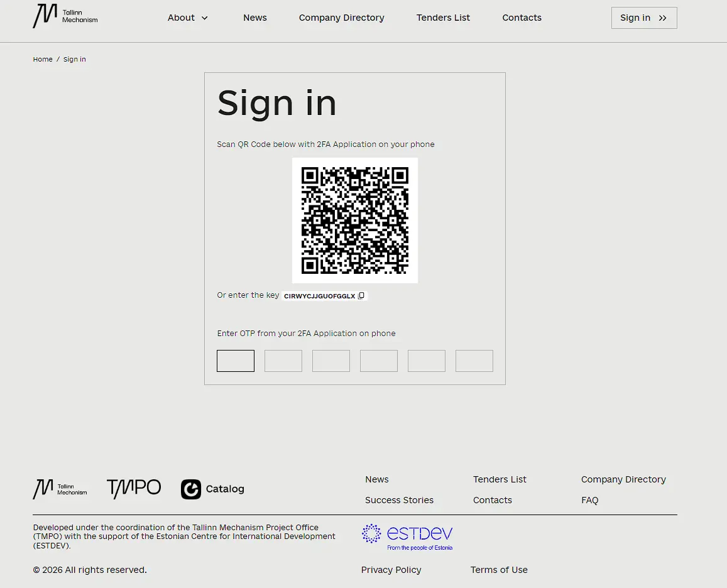The width and height of the screenshot is (727, 588).
Task: Click the 'Enter OTP from your 2FA' label
Action: click(307, 334)
